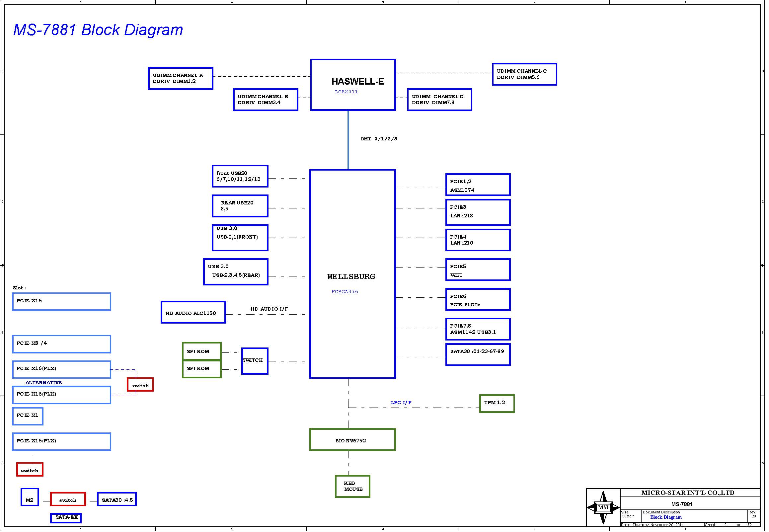Viewport: 769px width, 532px height.
Task: Select the PCIE4 LAN i210 block
Action: pos(478,240)
